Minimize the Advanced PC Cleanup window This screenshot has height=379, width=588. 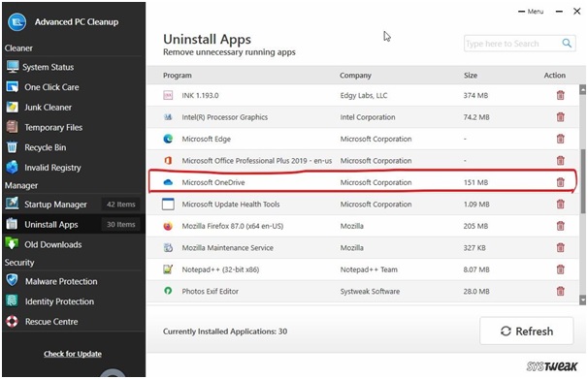point(559,12)
